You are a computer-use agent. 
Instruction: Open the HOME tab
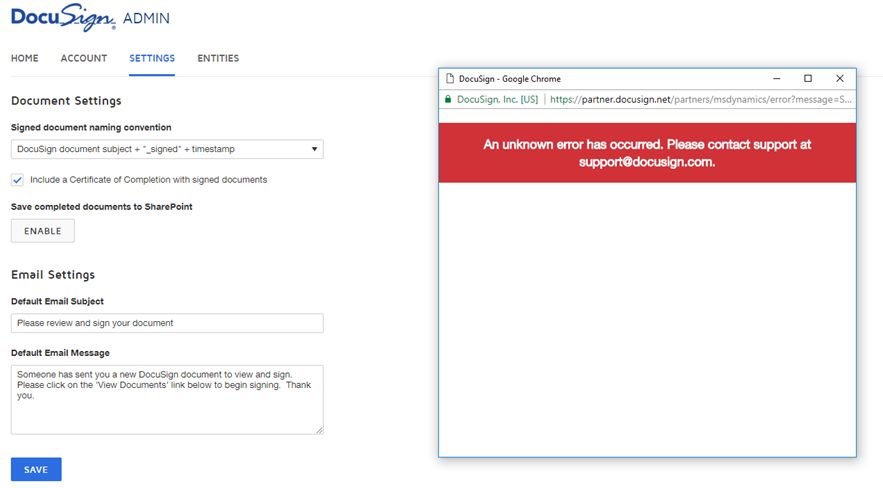(25, 58)
